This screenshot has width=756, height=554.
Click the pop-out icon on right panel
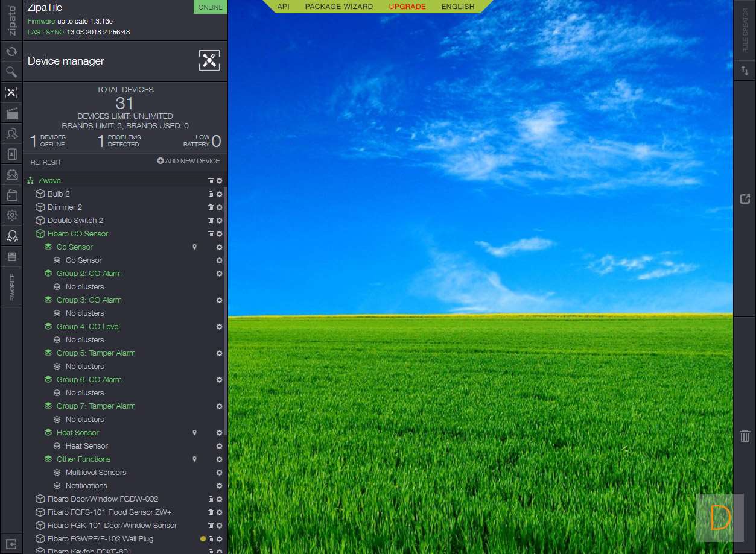click(x=745, y=199)
